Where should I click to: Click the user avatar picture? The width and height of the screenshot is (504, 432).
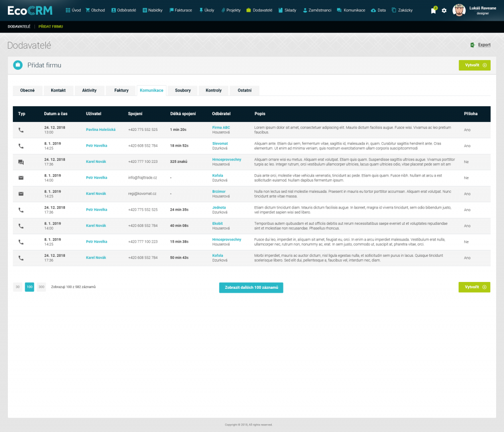tap(459, 10)
